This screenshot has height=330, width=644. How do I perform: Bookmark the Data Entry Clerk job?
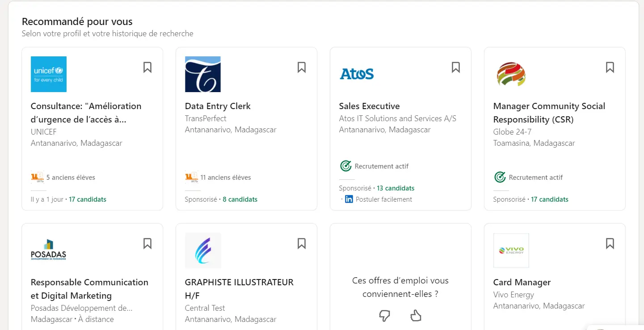(302, 68)
